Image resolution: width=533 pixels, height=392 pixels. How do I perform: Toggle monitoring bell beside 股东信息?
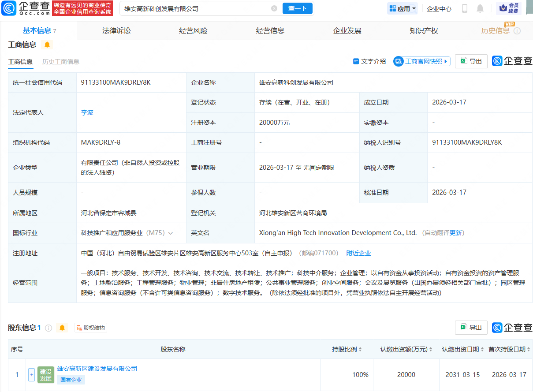[x=62, y=328]
